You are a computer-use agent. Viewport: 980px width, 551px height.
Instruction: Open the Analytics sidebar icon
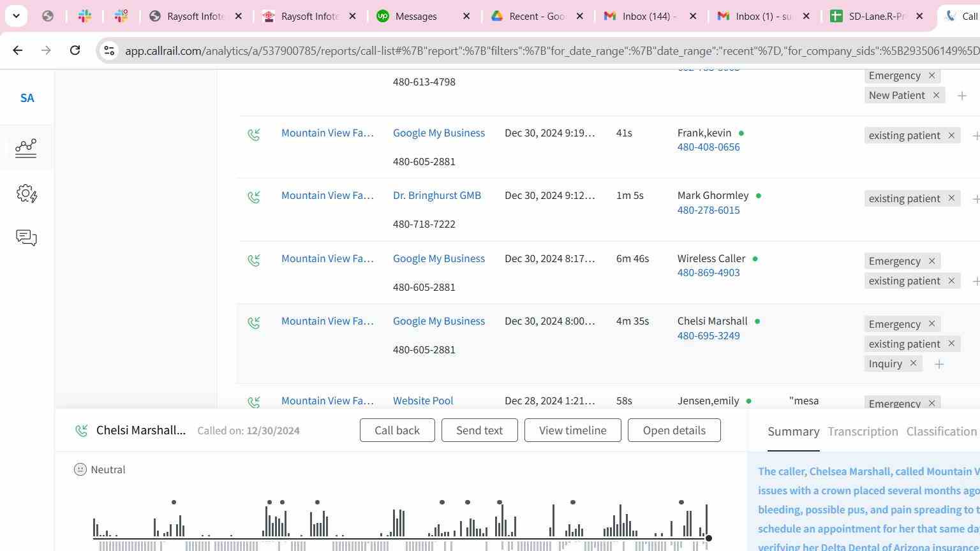click(26, 149)
